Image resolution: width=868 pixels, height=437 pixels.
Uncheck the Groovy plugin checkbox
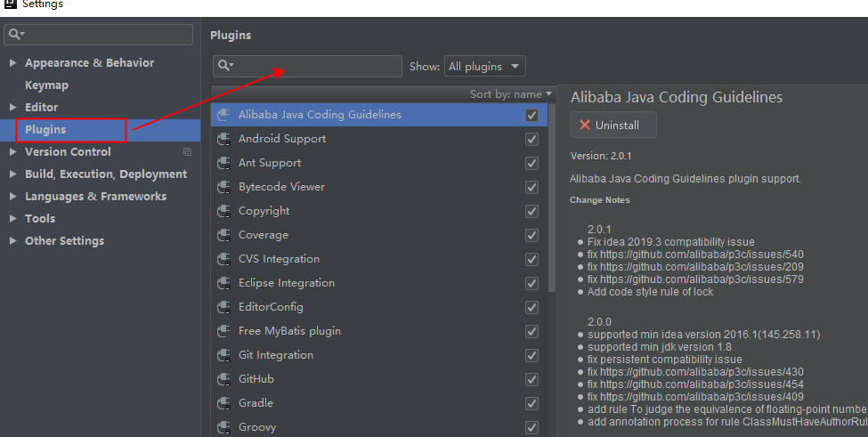[531, 427]
